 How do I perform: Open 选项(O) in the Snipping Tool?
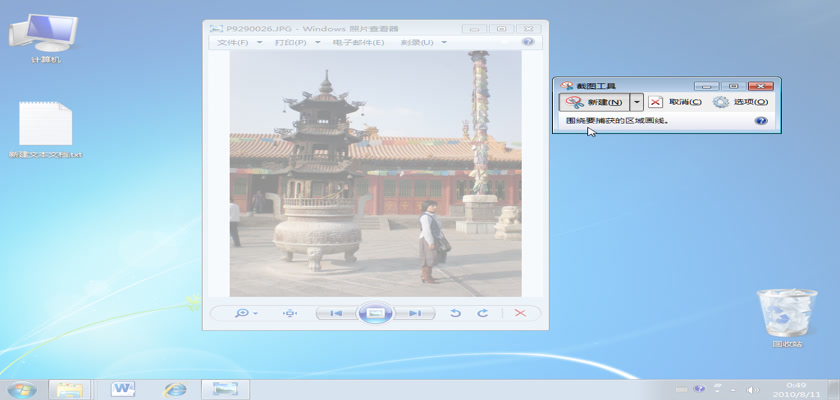741,102
